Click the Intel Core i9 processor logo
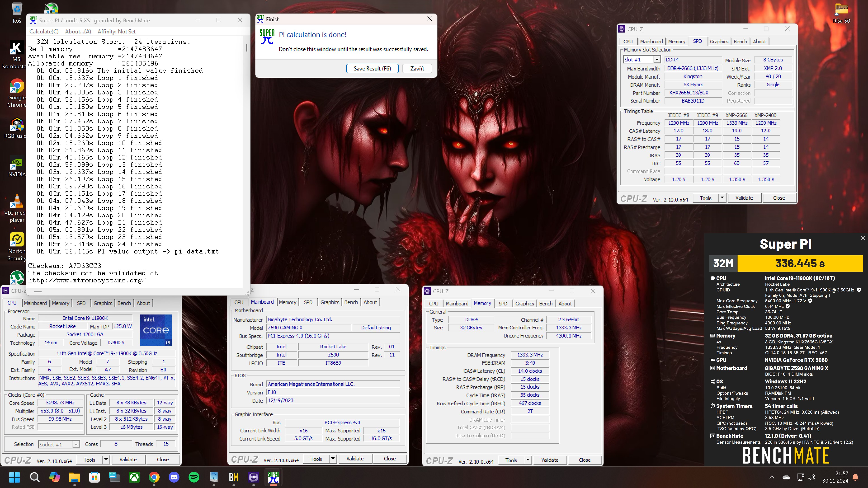This screenshot has height=488, width=868. [156, 330]
